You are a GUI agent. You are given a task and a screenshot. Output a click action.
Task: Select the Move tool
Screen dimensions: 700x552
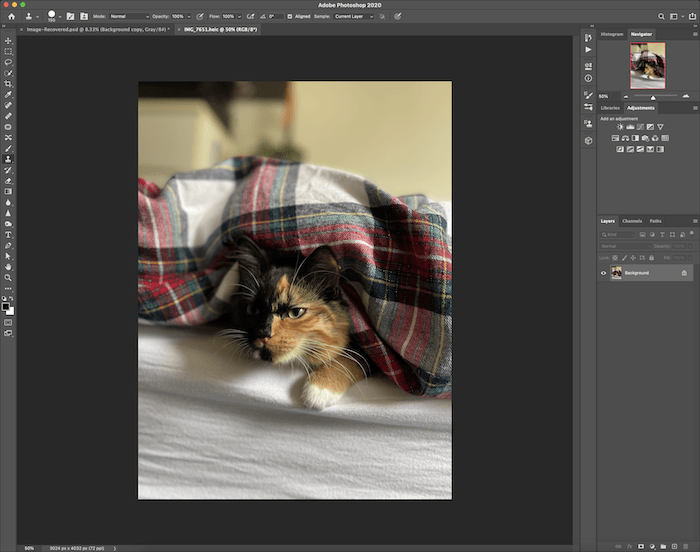point(8,41)
